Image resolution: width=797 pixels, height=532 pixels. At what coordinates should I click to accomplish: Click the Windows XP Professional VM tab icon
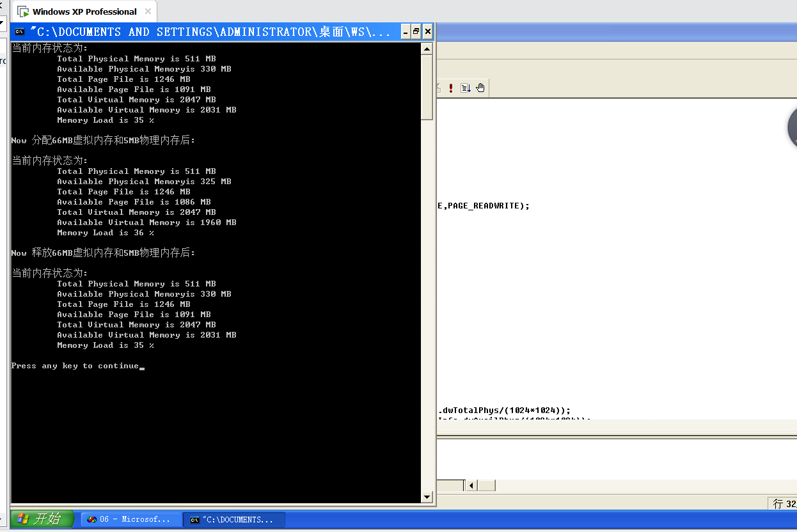[x=23, y=12]
